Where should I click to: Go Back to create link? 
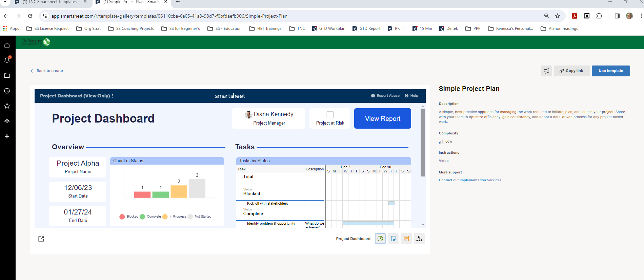click(x=47, y=71)
